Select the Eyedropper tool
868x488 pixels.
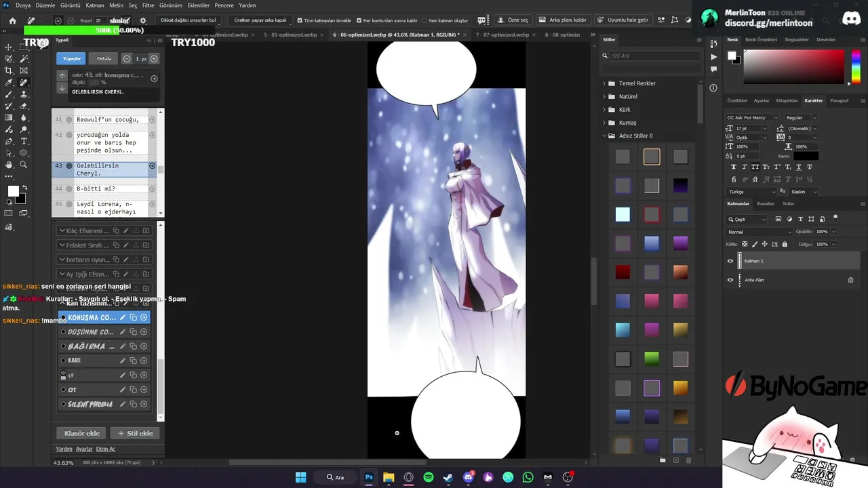click(x=9, y=83)
